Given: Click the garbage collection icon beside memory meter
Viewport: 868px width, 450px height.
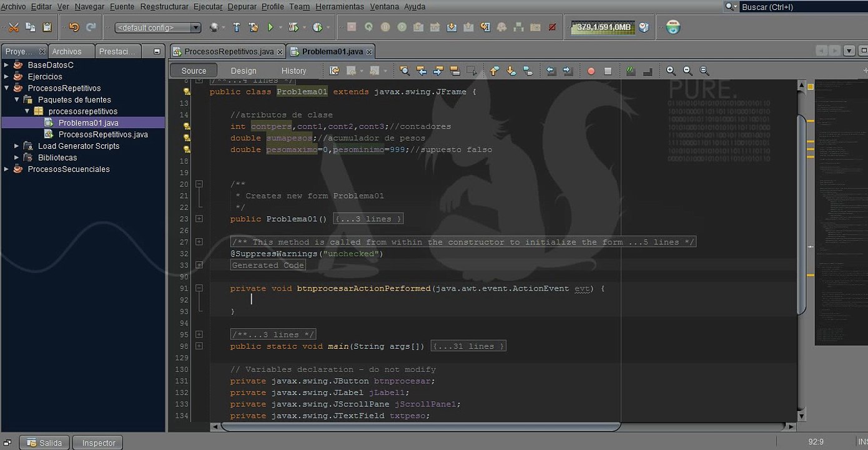Looking at the screenshot, I should tap(644, 27).
